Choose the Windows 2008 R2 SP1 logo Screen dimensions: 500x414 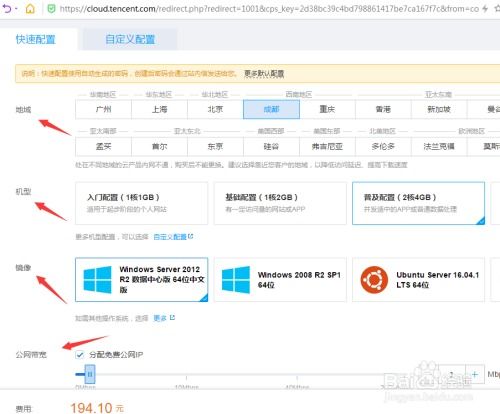pos(236,280)
